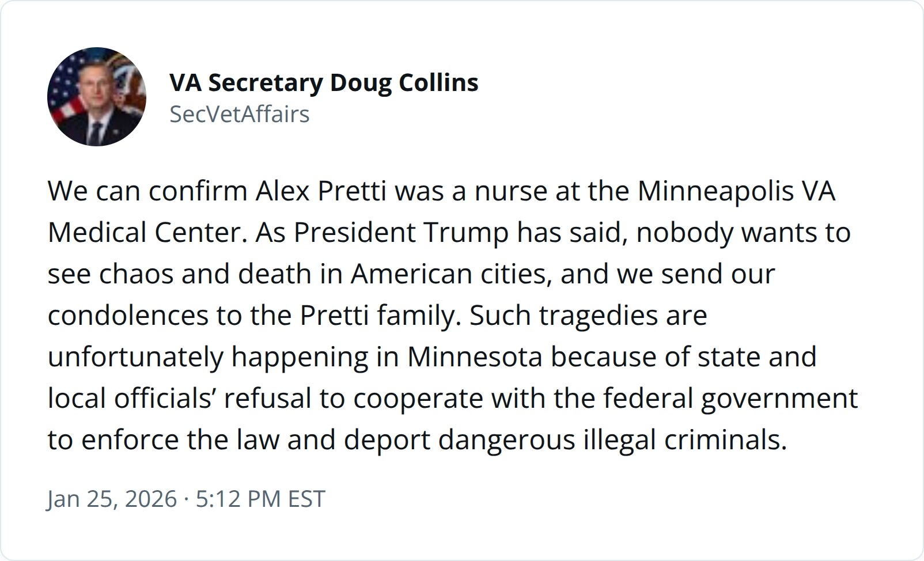Click the word "Minnesota" in the post

pyautogui.click(x=475, y=357)
